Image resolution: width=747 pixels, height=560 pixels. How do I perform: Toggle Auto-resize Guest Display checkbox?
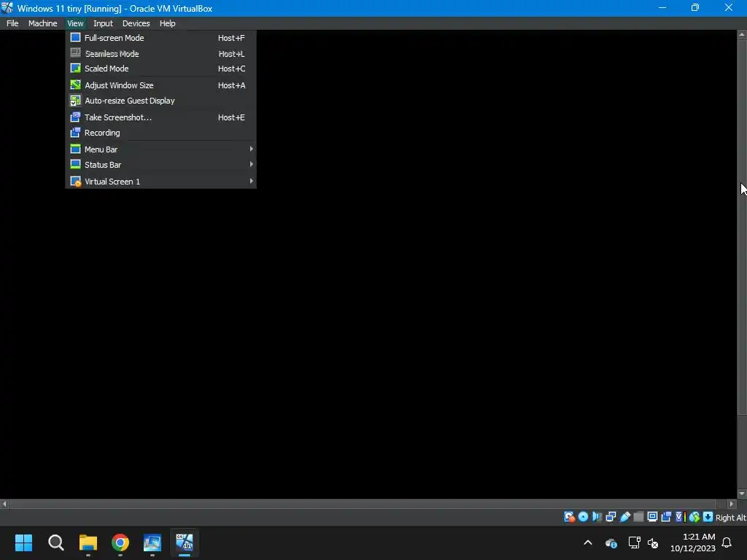tap(75, 101)
